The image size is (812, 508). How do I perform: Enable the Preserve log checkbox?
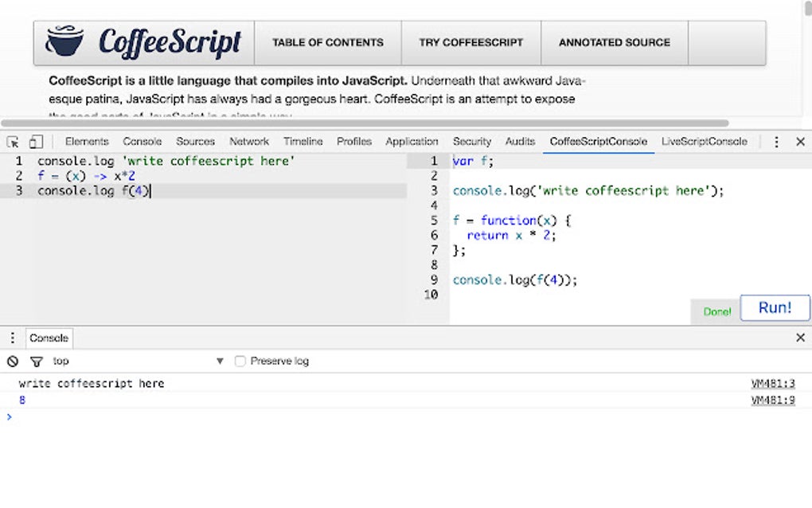point(240,361)
